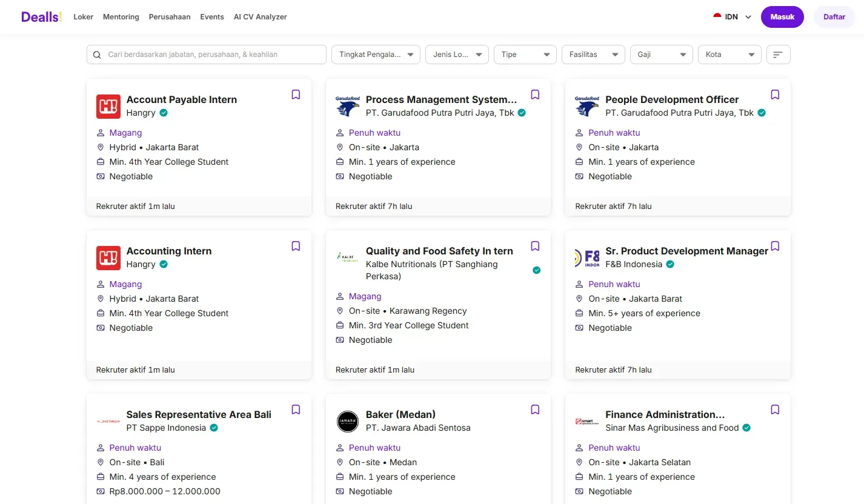Viewport: 864px width, 504px height.
Task: Click the Dealls logo
Action: coord(41,17)
